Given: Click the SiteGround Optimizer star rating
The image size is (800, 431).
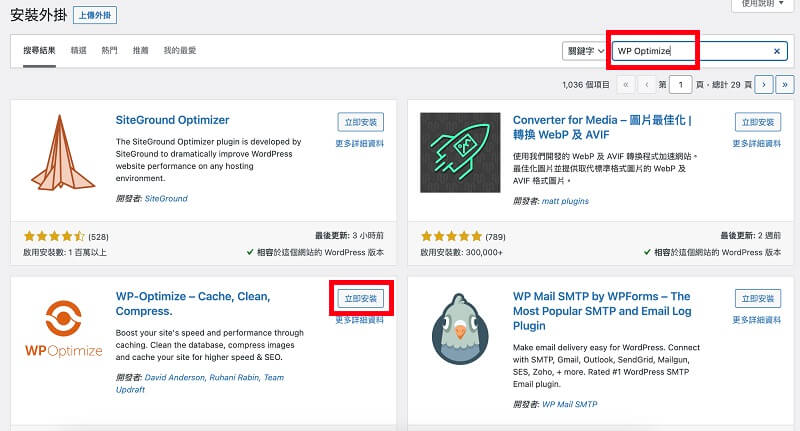Looking at the screenshot, I should (x=54, y=236).
